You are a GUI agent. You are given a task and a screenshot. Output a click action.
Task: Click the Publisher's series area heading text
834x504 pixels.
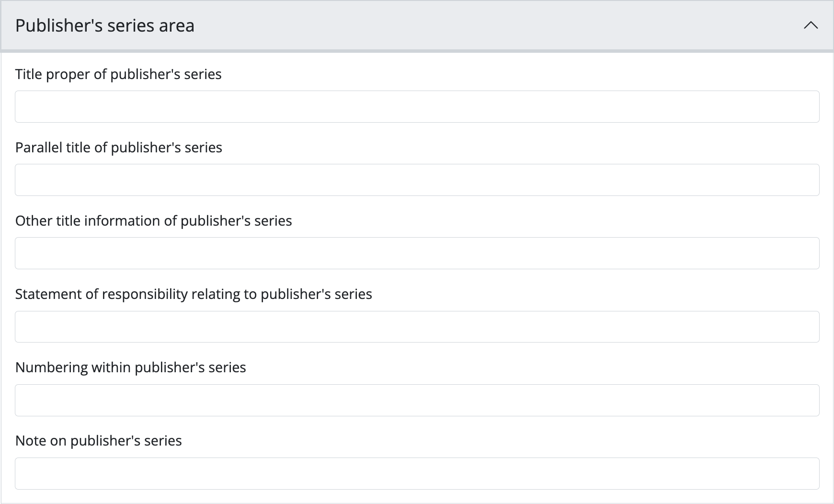point(105,25)
